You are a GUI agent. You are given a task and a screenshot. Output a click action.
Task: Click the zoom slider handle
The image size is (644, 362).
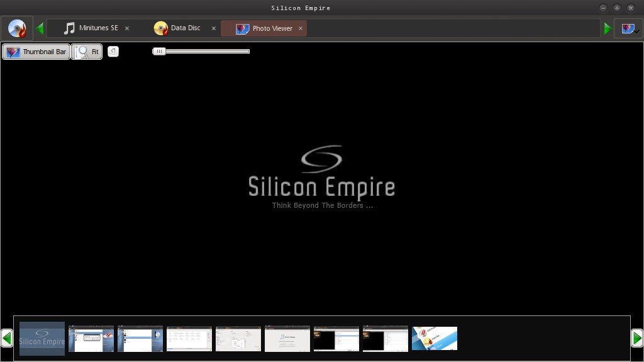coord(159,52)
